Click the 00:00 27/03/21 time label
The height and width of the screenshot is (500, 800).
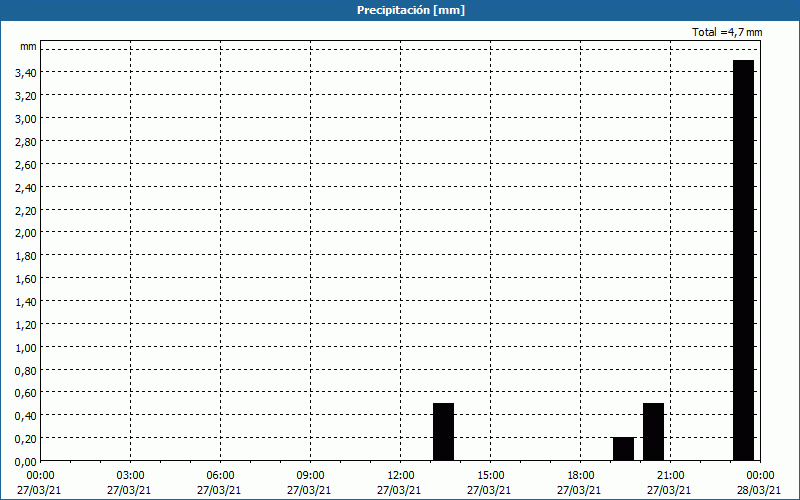[x=40, y=483]
